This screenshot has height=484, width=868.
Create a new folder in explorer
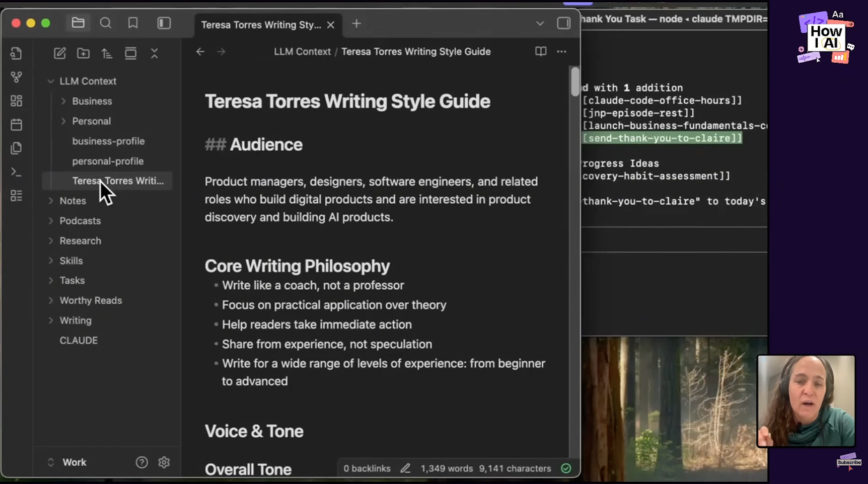pyautogui.click(x=83, y=53)
